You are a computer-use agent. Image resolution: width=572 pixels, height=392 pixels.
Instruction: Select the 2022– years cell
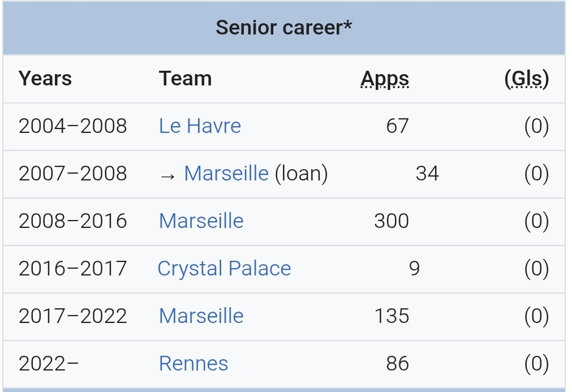49,364
